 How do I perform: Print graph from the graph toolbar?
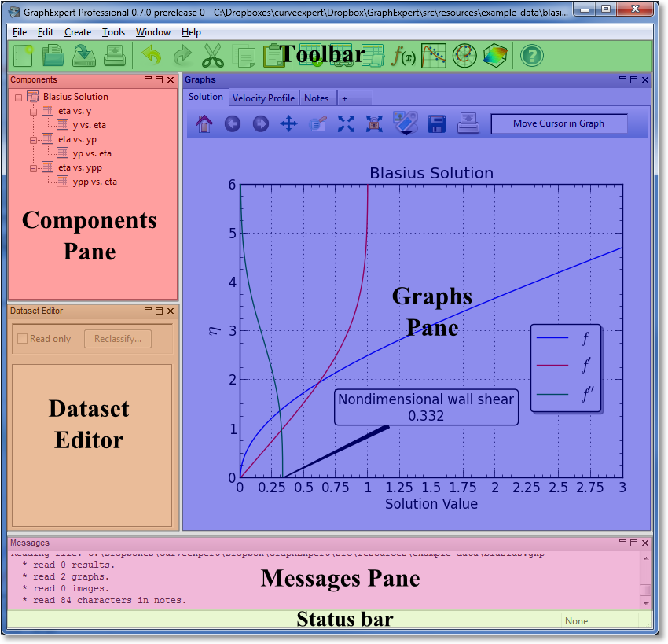pyautogui.click(x=468, y=123)
